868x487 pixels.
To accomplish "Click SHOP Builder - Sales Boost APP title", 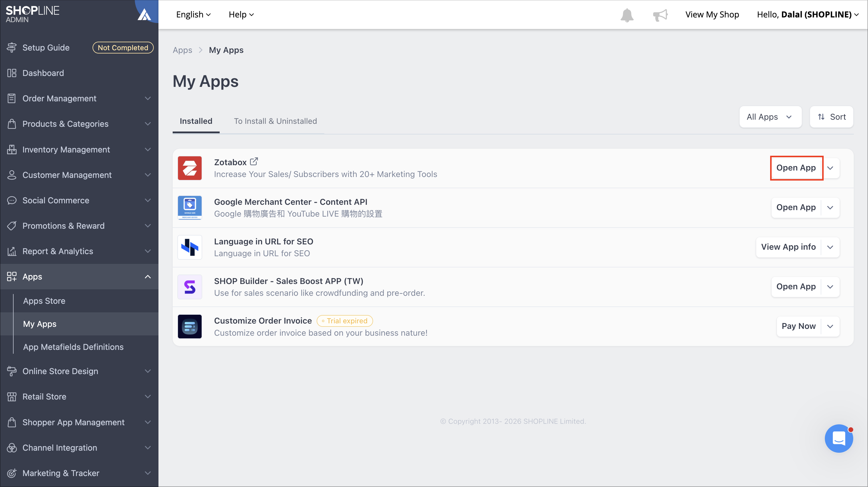I will point(289,281).
